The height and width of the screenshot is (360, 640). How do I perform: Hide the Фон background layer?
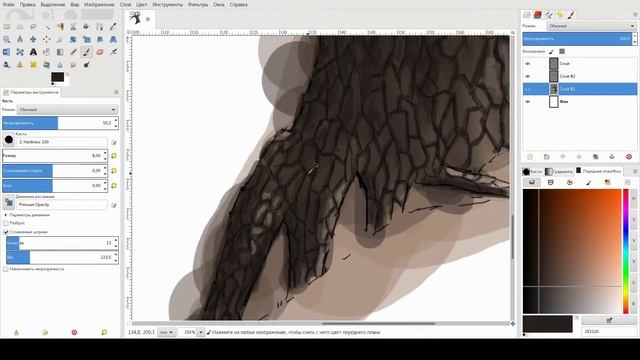point(527,102)
